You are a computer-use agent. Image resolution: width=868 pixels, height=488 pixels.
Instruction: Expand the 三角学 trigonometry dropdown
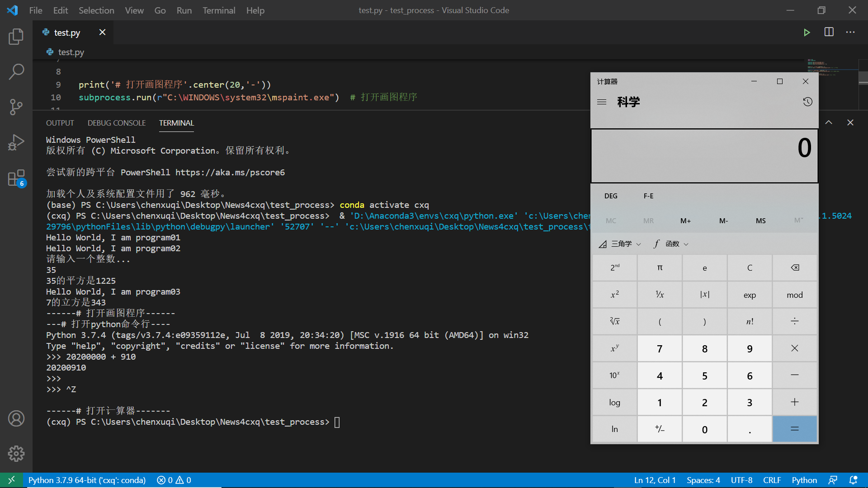click(622, 244)
